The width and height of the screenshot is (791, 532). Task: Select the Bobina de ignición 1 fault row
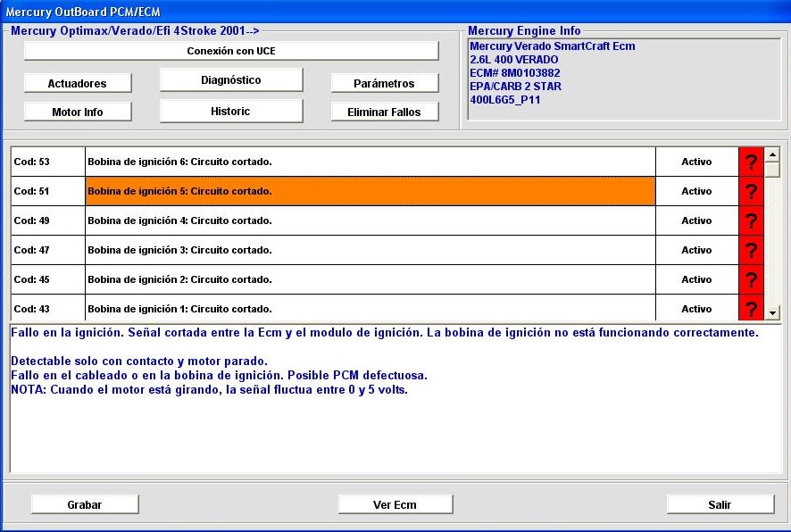[x=370, y=308]
